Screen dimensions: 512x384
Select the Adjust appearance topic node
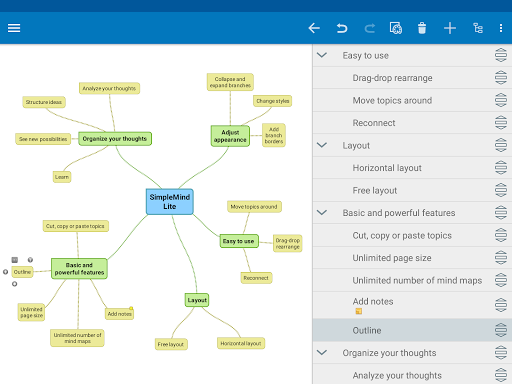tap(230, 136)
